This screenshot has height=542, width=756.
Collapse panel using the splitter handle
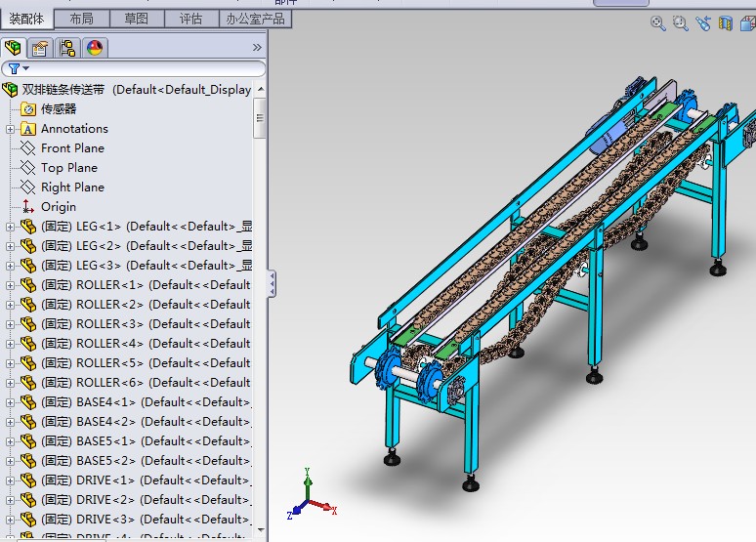pos(272,283)
